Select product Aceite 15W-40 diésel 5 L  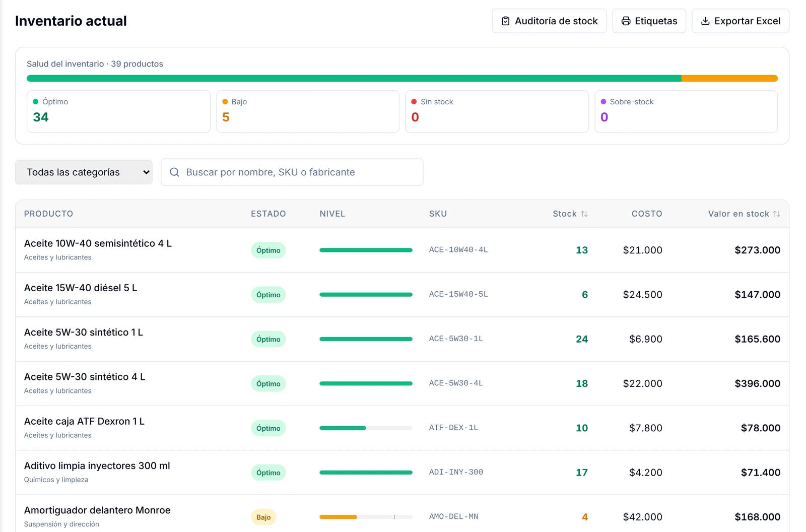[81, 288]
